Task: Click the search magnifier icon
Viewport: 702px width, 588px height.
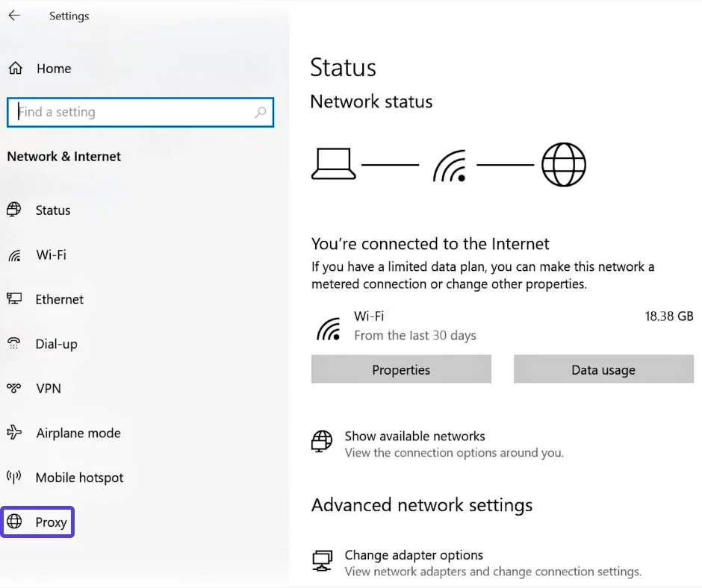Action: click(260, 111)
